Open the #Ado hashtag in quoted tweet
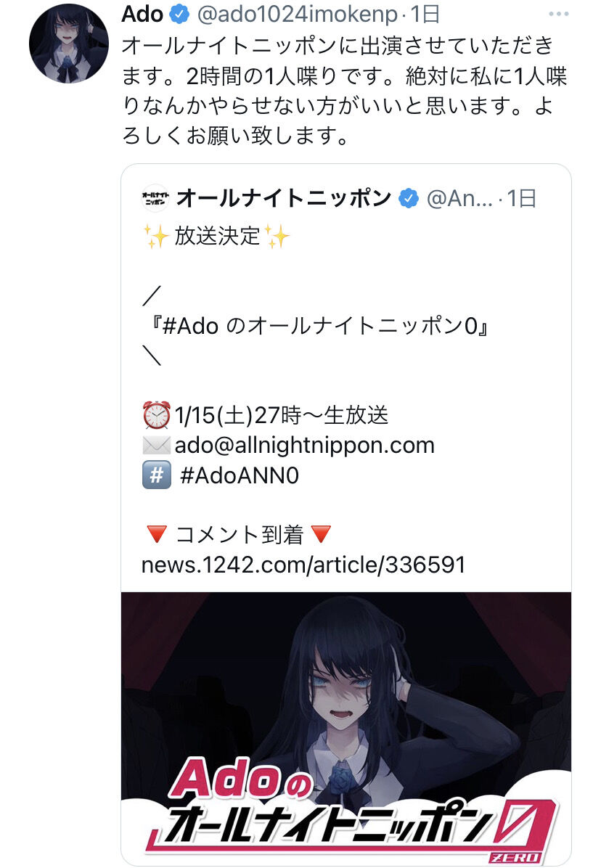The height and width of the screenshot is (868, 601). click(190, 326)
